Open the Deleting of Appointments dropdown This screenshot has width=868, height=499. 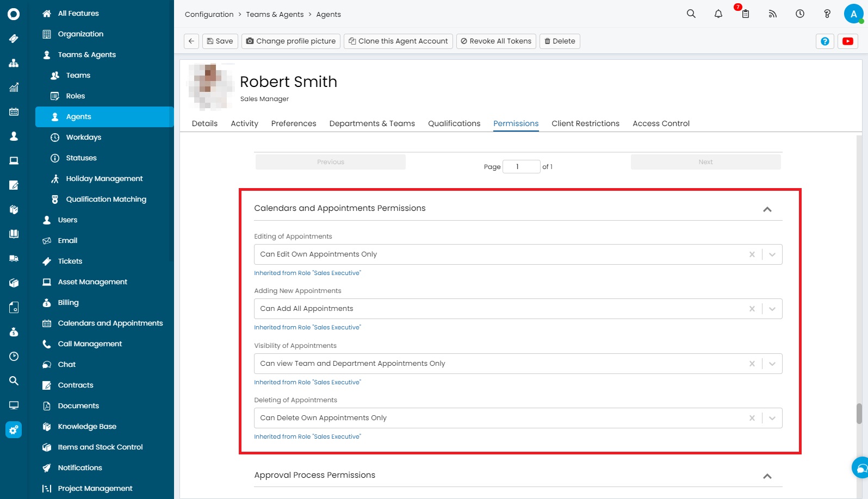click(x=772, y=418)
